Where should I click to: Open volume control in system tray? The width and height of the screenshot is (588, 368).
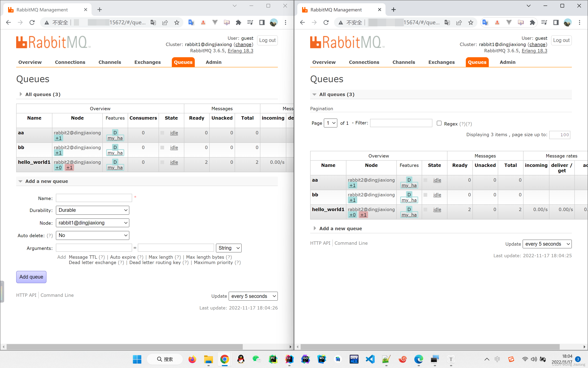point(534,359)
